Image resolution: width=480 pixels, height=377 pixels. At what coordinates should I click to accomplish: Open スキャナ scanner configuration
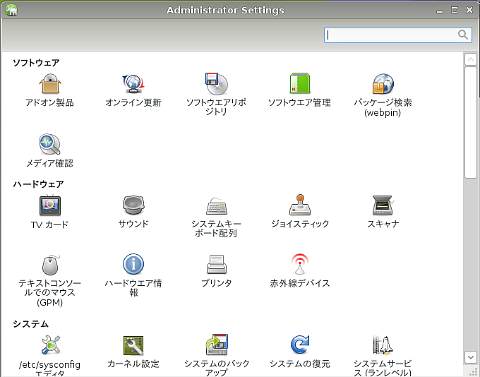point(383,211)
